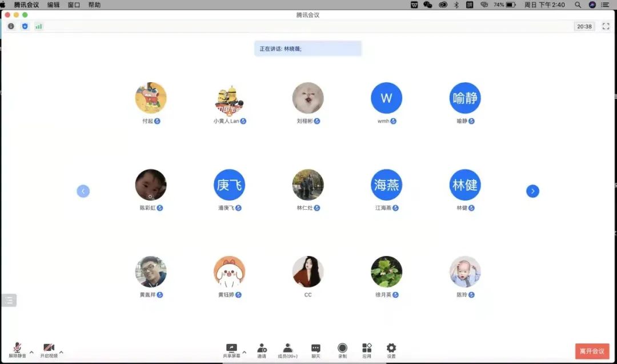
Task: Open Notification Center list icon
Action: pyautogui.click(x=605, y=5)
